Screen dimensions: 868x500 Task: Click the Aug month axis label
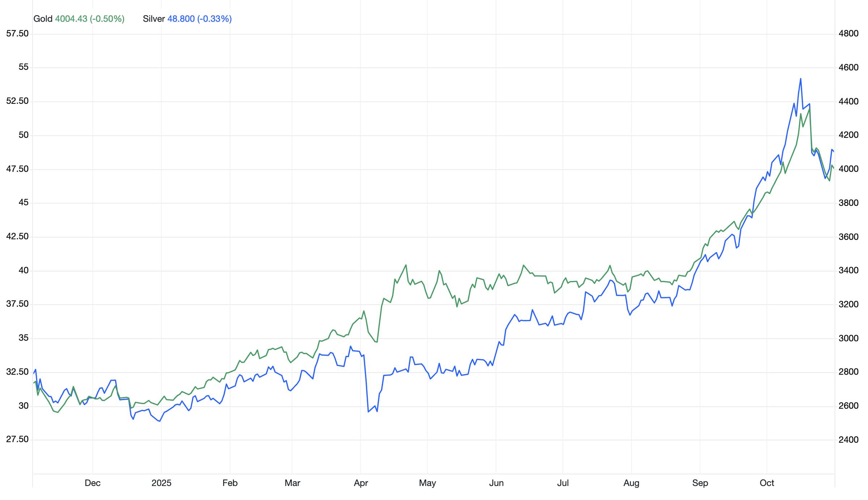[631, 483]
